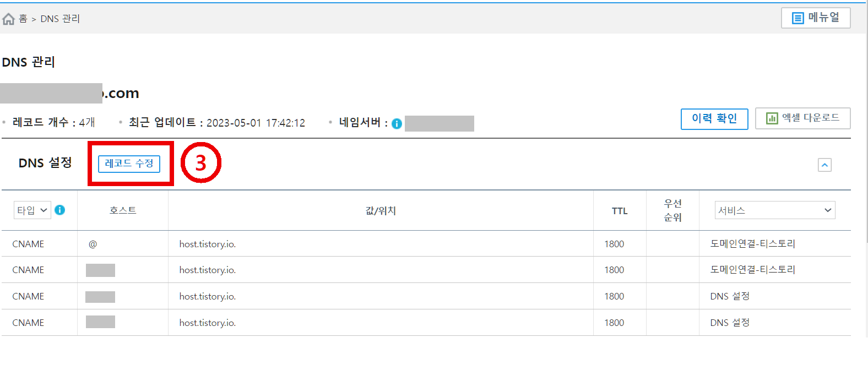
Task: Open the 서비스 filter dropdown
Action: (x=774, y=210)
